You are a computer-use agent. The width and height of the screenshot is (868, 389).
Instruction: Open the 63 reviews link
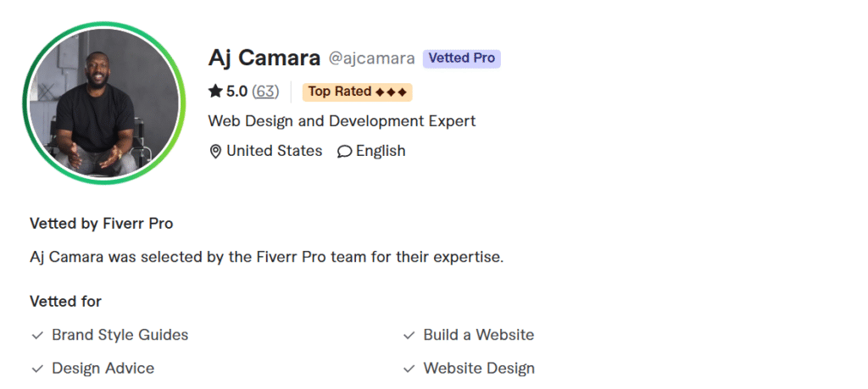point(265,92)
